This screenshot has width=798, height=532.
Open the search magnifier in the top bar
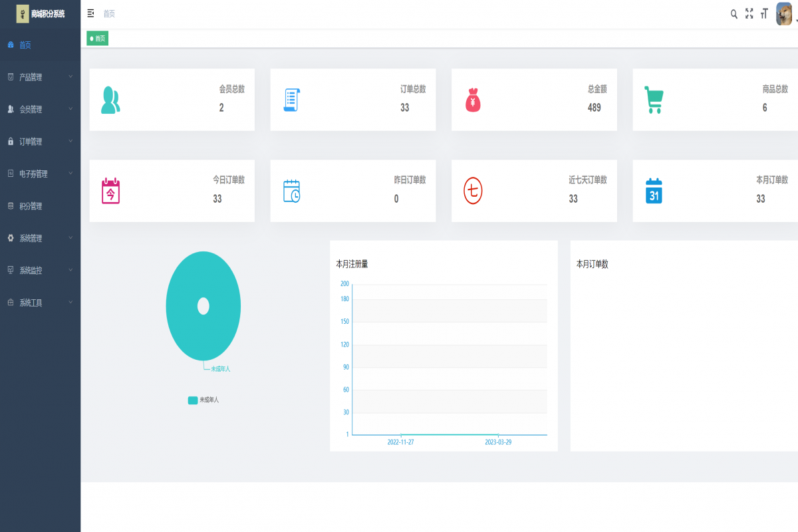[x=733, y=13]
